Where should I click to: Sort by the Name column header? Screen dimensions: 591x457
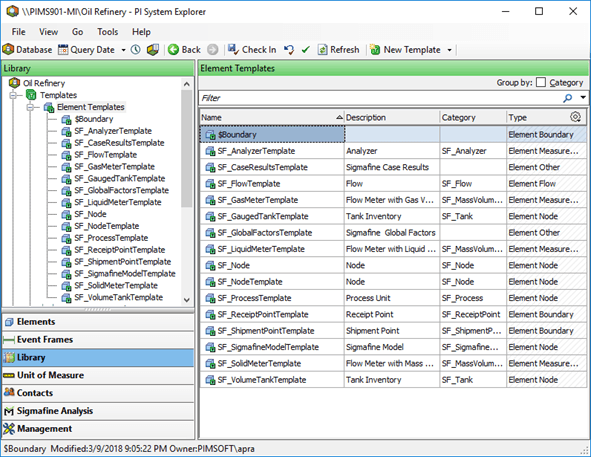(272, 117)
